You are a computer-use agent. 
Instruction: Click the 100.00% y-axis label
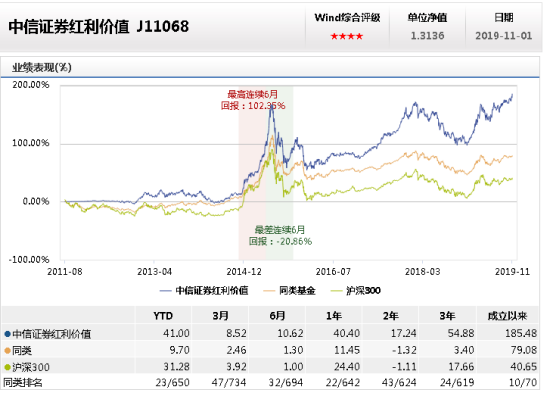31,143
